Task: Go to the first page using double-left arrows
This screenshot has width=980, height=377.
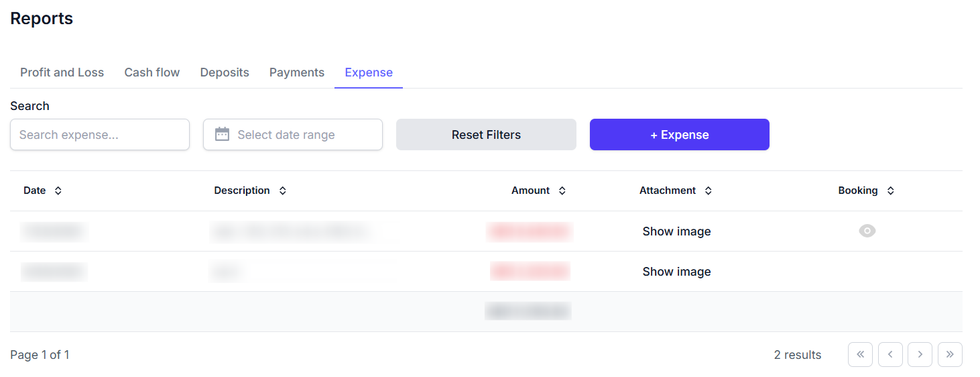Action: [860, 355]
